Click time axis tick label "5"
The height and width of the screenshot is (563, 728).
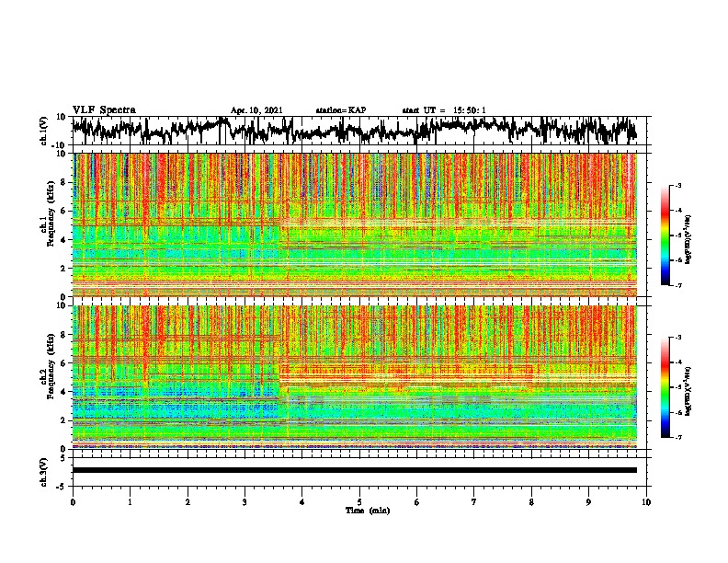click(x=359, y=502)
